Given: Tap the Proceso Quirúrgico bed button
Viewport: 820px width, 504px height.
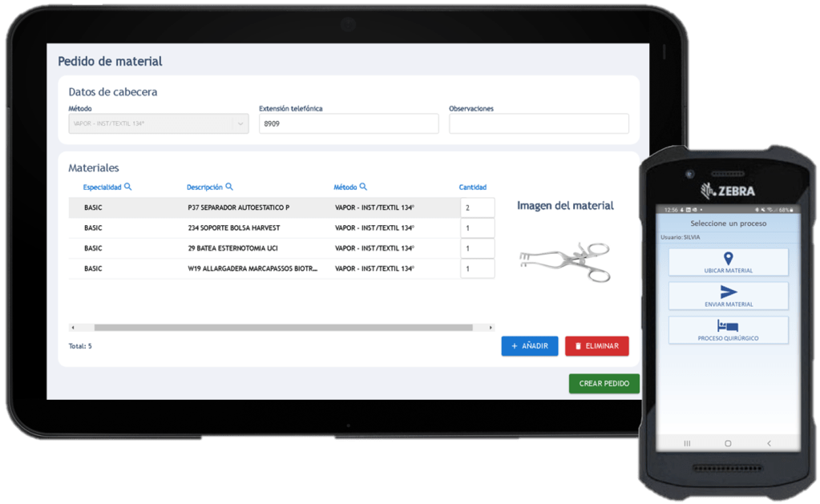Looking at the screenshot, I should tap(728, 329).
